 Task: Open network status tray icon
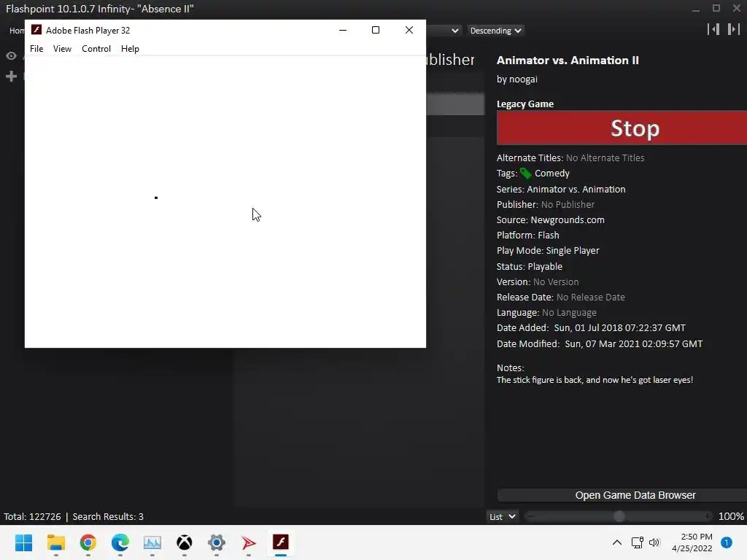pyautogui.click(x=637, y=542)
